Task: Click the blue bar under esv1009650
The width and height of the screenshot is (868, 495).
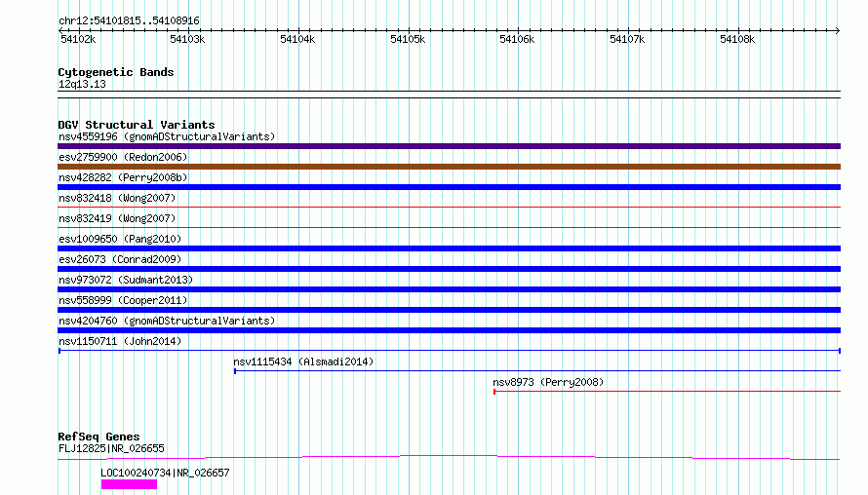Action: [x=449, y=248]
